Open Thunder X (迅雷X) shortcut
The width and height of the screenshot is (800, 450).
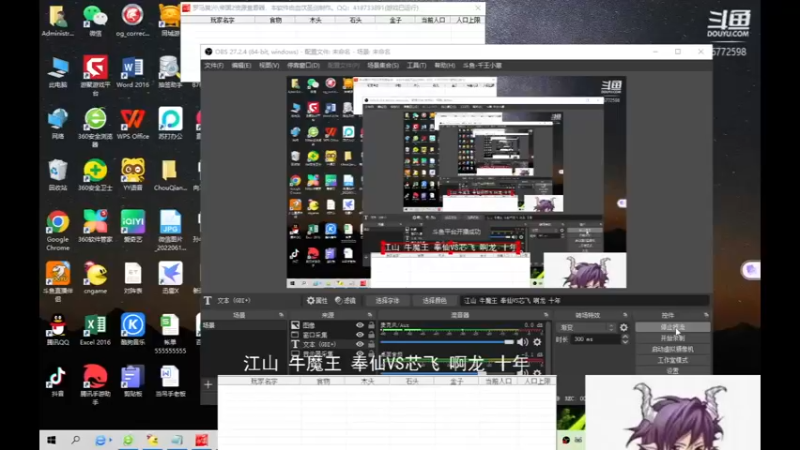tap(170, 278)
